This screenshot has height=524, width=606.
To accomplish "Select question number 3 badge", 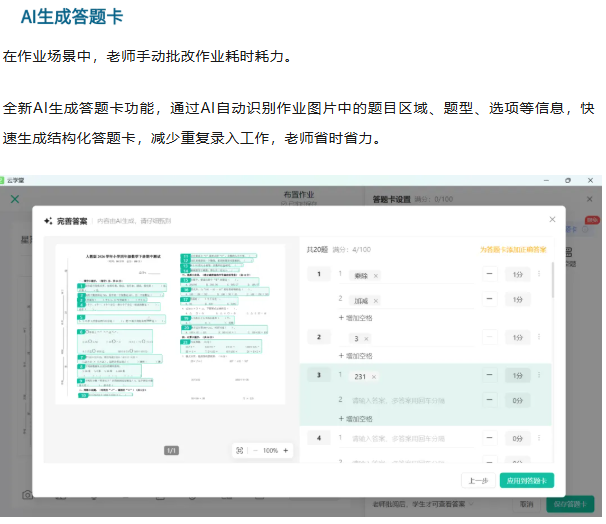I will click(x=319, y=375).
